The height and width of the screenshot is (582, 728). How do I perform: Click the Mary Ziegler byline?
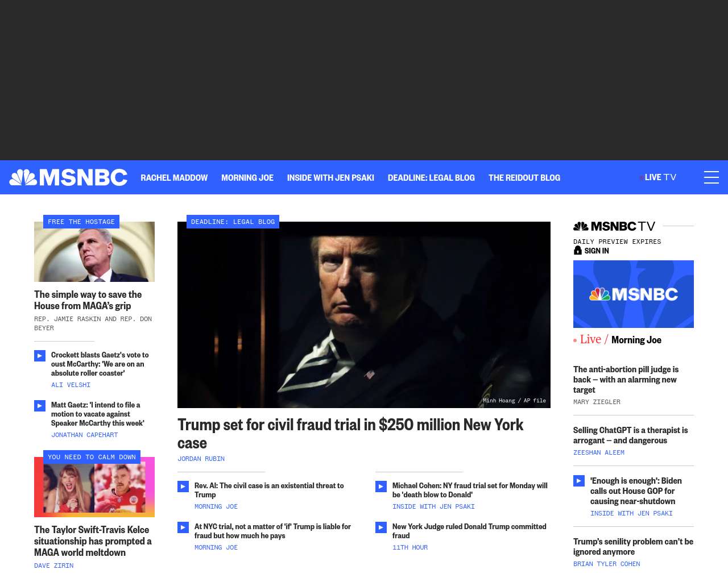(x=597, y=402)
